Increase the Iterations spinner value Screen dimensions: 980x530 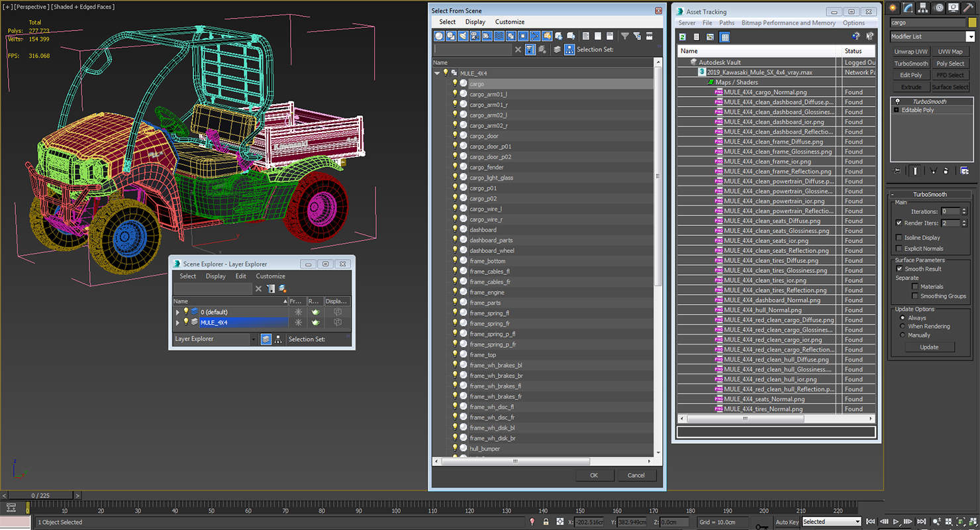964,209
